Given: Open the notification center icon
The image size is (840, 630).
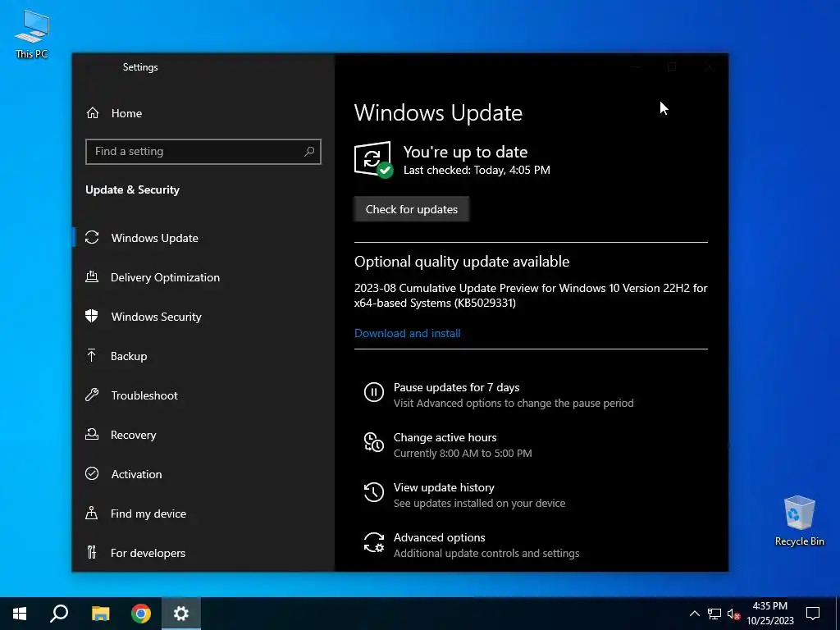Looking at the screenshot, I should pyautogui.click(x=813, y=614).
